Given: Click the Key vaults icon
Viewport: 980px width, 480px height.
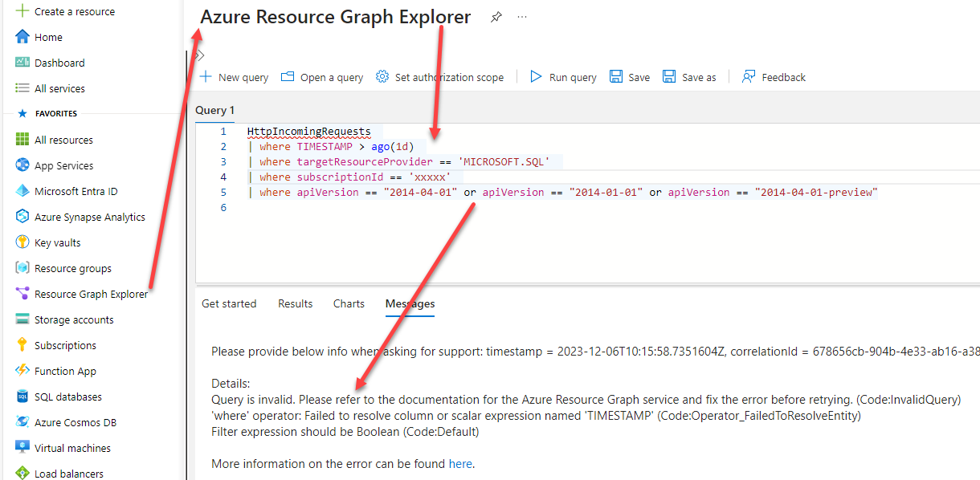Looking at the screenshot, I should [x=22, y=242].
